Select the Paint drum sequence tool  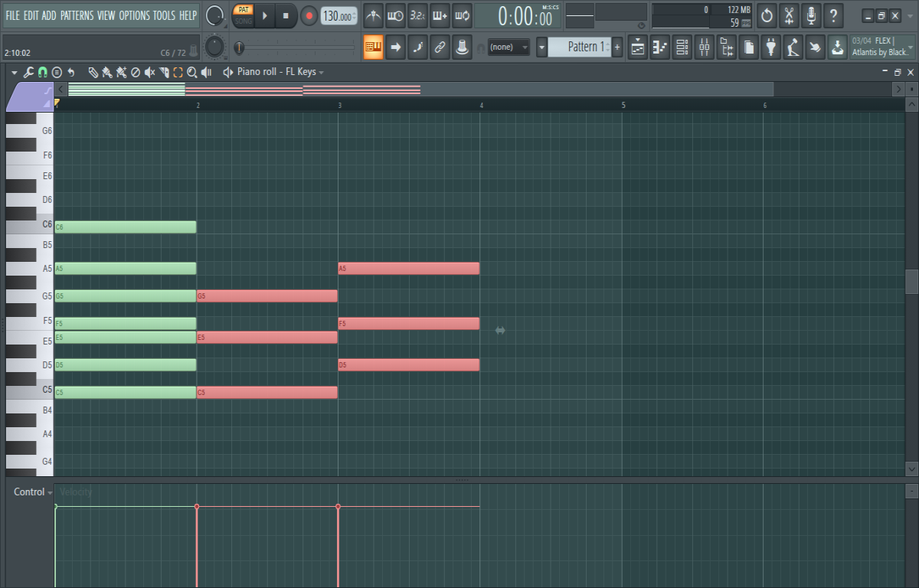point(122,72)
